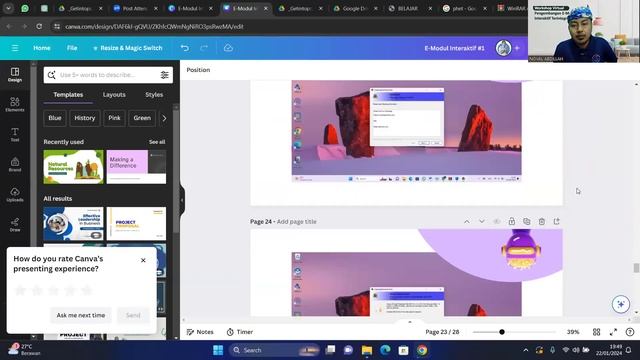Open the search filter options icon
Image resolution: width=640 pixels, height=360 pixels.
pos(164,75)
